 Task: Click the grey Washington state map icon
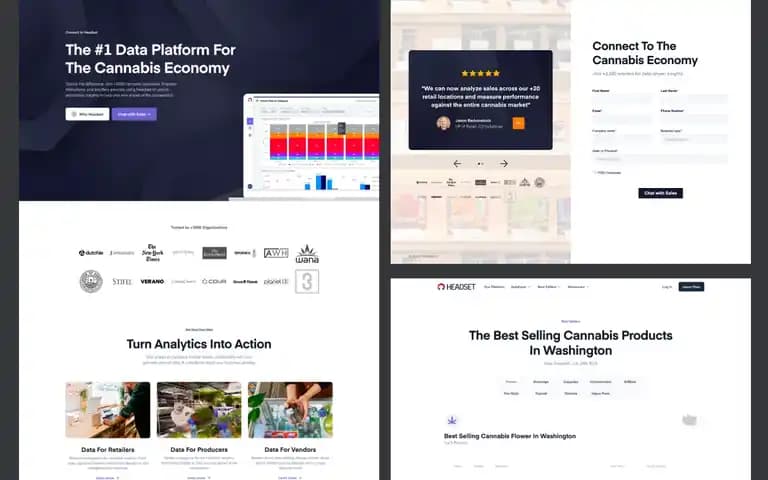[690, 420]
